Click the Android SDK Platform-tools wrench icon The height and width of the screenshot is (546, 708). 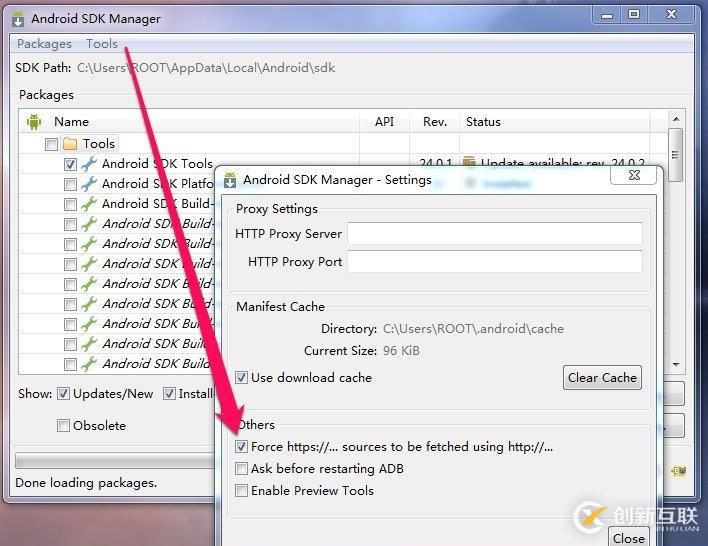click(89, 184)
